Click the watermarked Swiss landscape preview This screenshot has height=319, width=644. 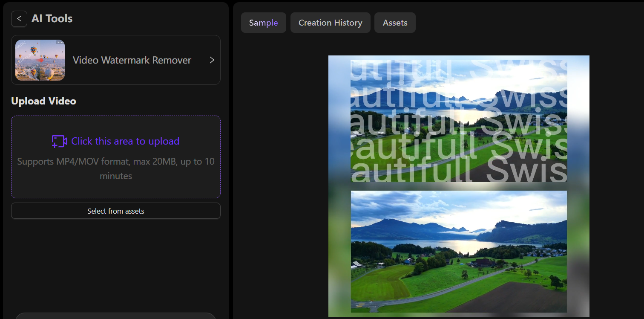click(459, 120)
